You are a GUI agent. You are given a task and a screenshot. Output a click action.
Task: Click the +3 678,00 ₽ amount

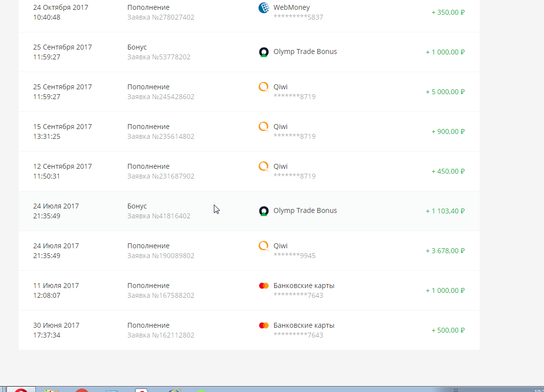tap(445, 251)
